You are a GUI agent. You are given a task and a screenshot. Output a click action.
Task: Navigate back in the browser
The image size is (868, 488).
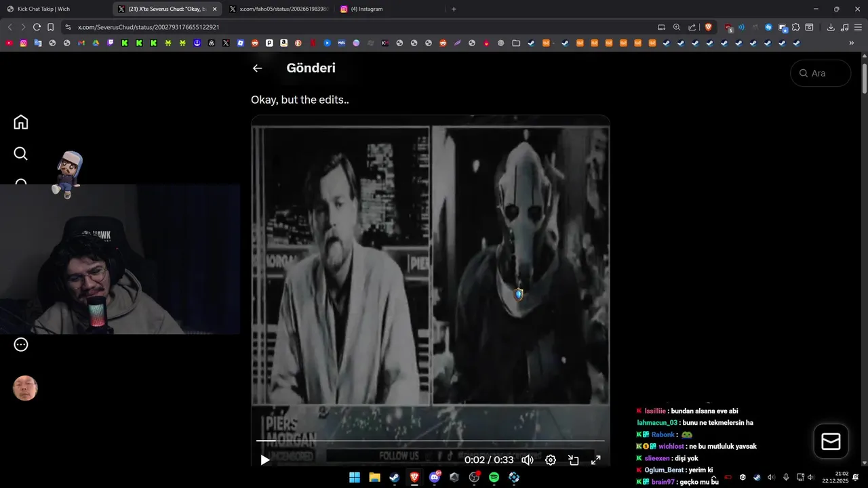coord(9,27)
